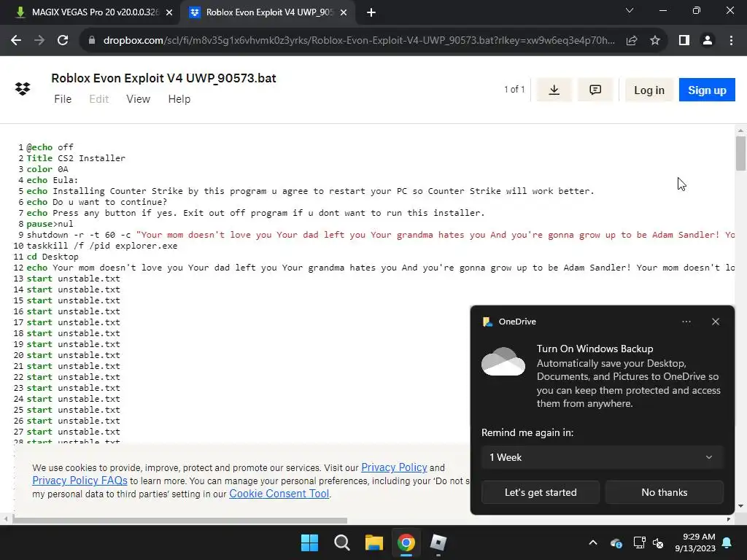This screenshot has height=560, width=747.
Task: Click line 13 'start unstable.txt'
Action: 74,279
